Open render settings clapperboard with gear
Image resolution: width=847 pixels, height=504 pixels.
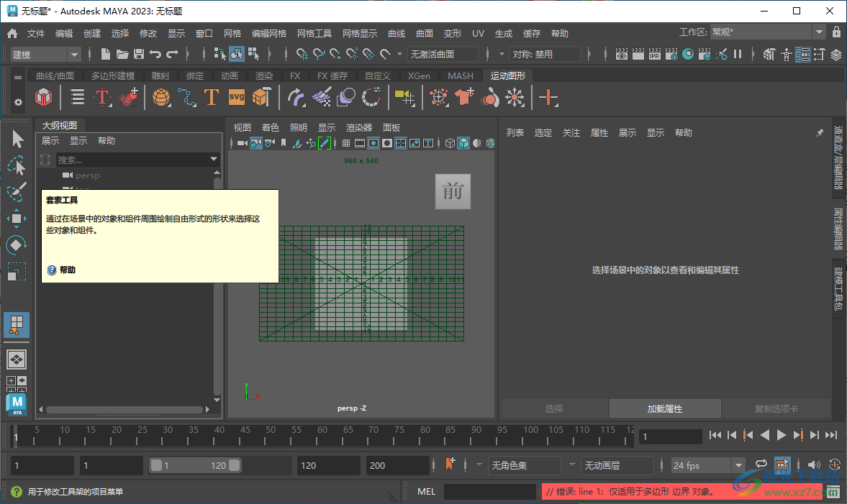(671, 54)
